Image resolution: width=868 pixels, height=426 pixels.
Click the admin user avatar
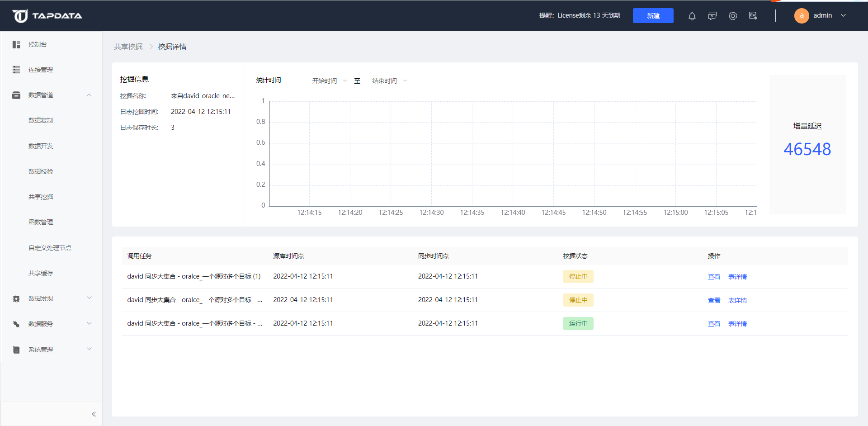801,16
